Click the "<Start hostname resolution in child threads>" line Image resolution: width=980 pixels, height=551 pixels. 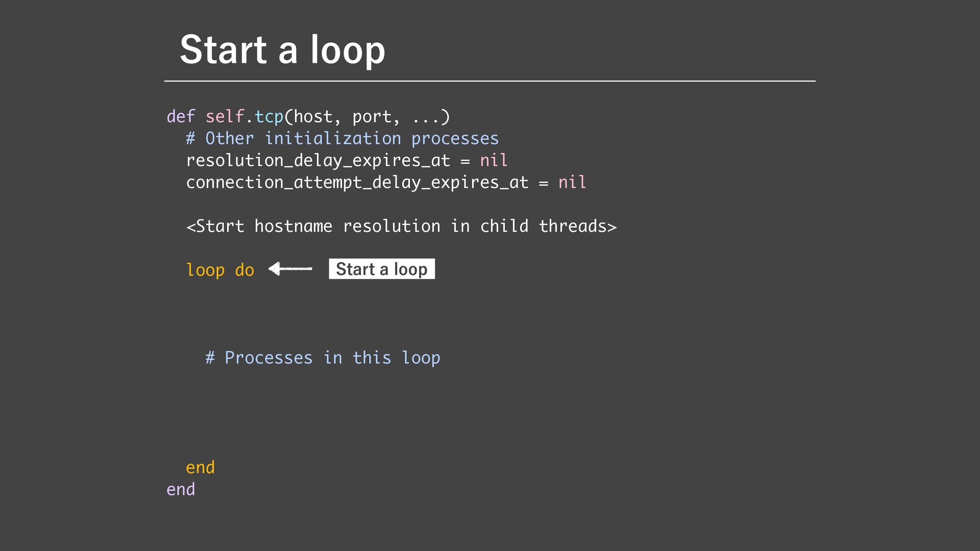[x=401, y=226]
